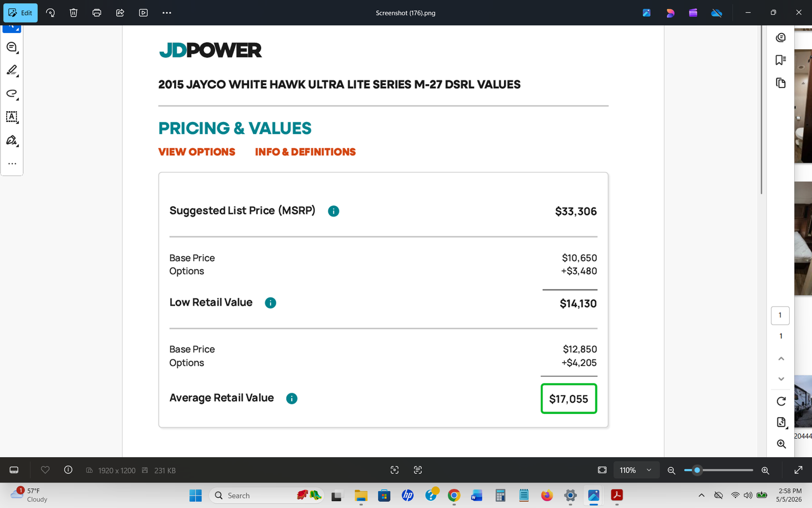The width and height of the screenshot is (812, 508).
Task: Click the $33,306 MSRP value
Action: [x=576, y=211]
